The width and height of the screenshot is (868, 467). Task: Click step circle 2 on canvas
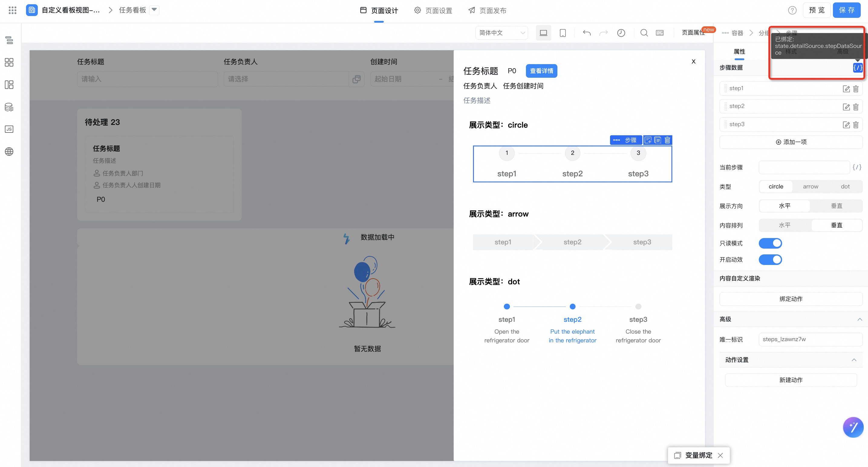573,153
